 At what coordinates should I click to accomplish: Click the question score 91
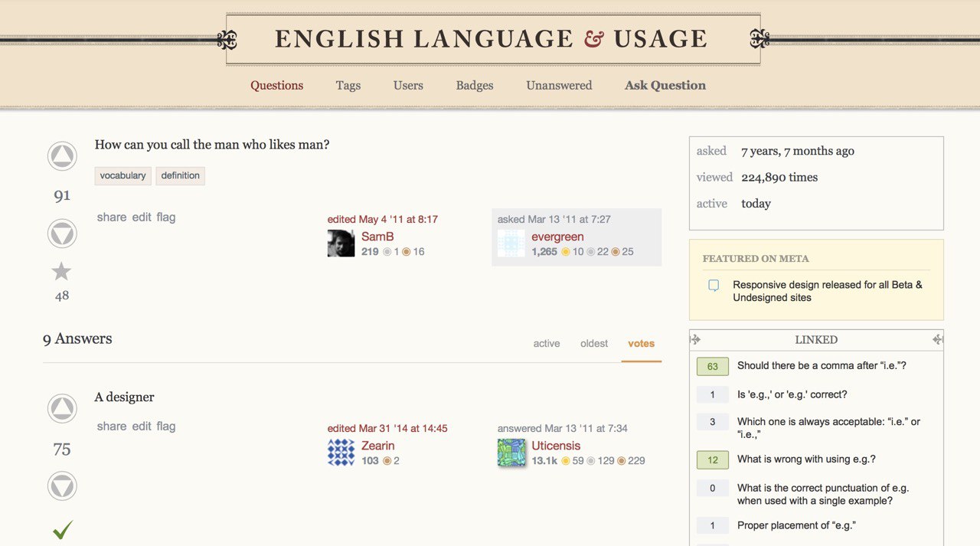tap(62, 195)
